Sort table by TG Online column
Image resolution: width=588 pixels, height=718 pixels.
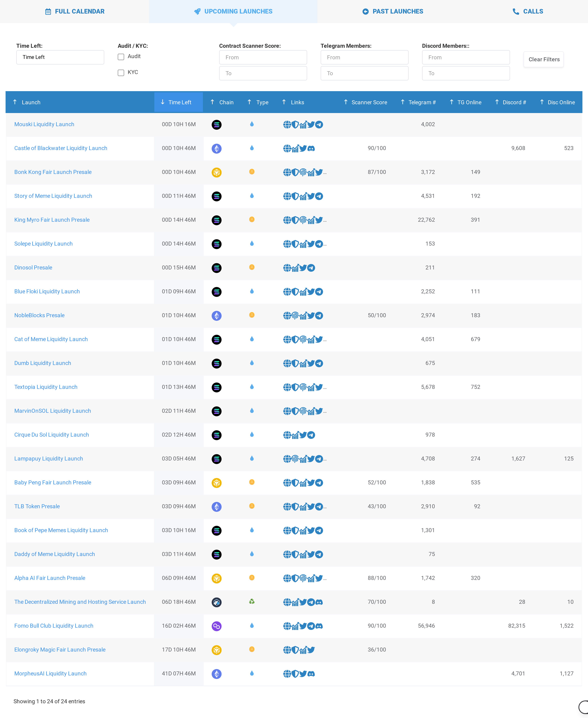tap(465, 102)
